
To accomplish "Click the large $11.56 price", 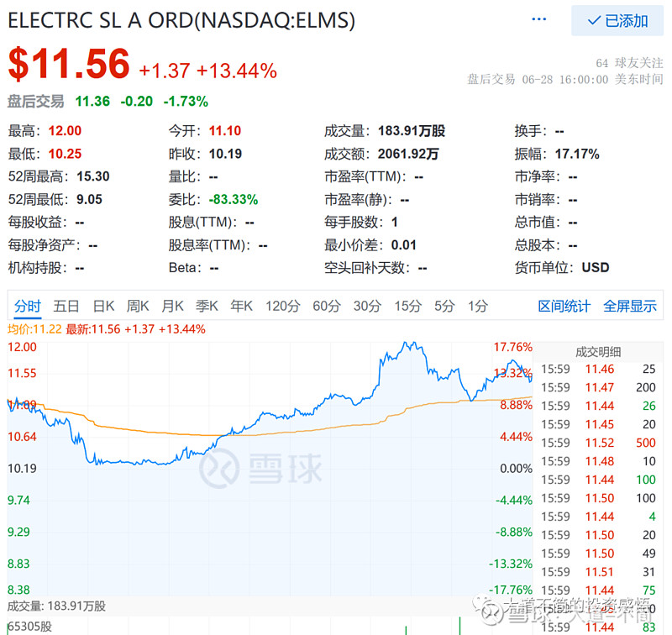I will (69, 64).
